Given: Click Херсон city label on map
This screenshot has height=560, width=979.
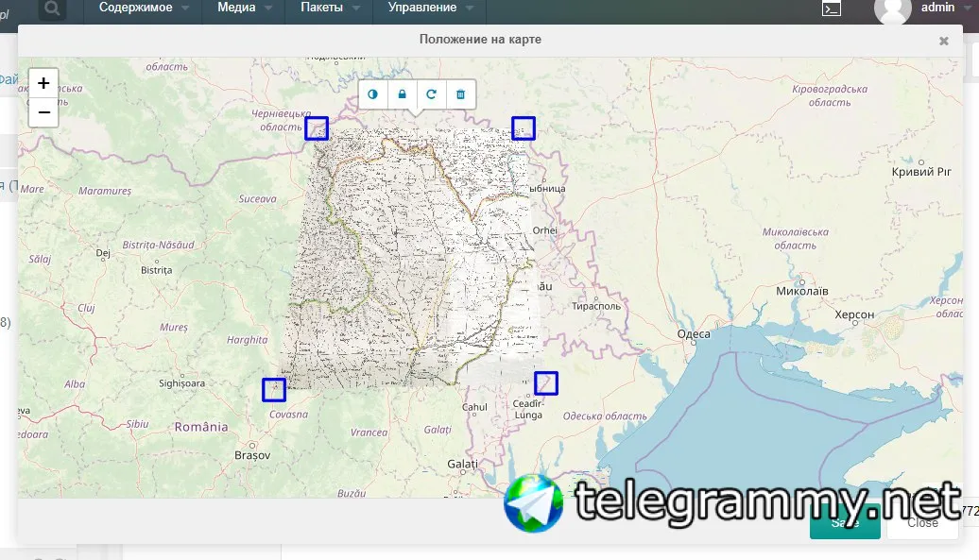Looking at the screenshot, I should pyautogui.click(x=855, y=314).
